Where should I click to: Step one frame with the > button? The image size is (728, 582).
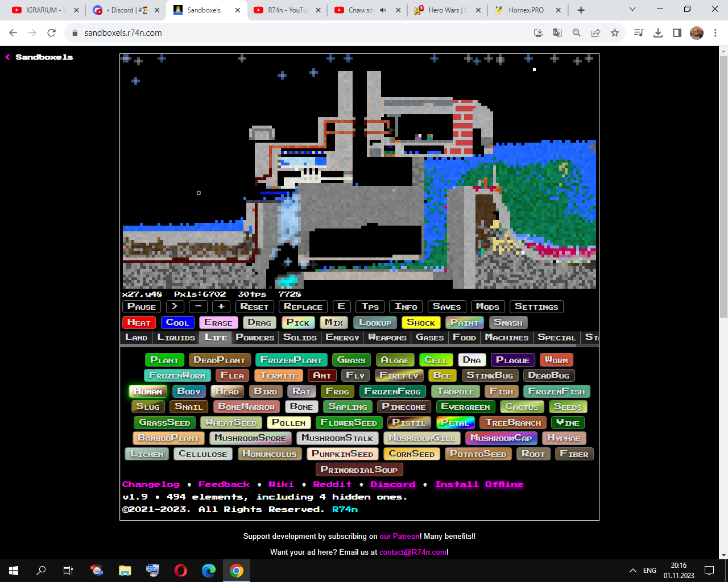175,307
